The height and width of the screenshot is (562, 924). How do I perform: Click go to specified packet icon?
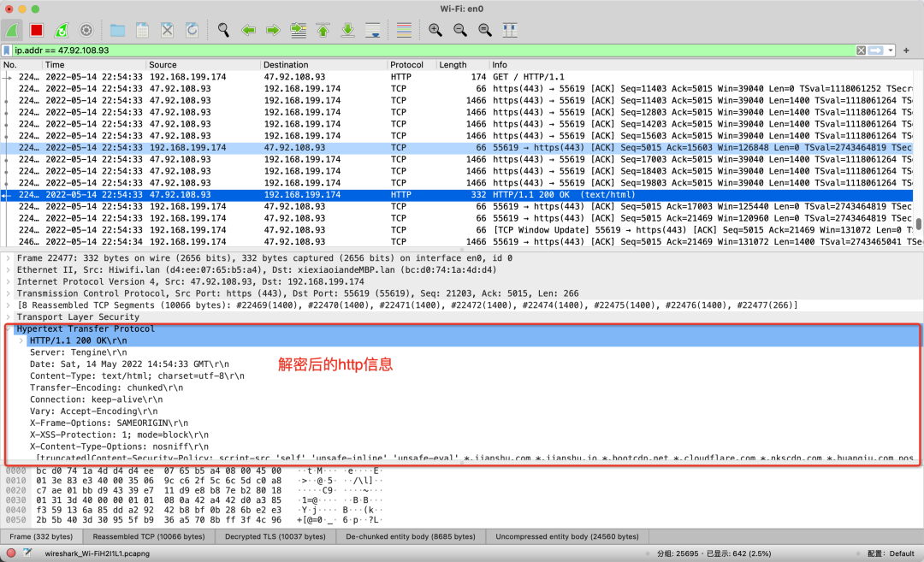(299, 30)
